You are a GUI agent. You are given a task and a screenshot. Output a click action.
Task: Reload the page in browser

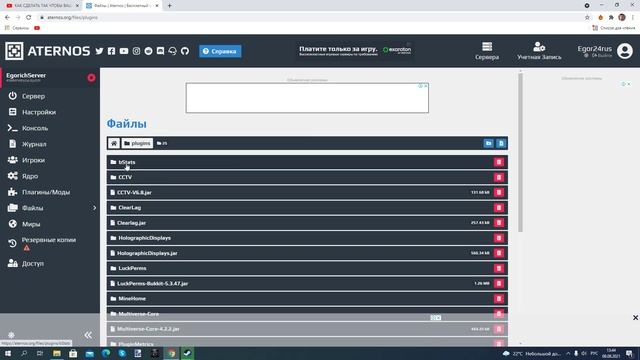click(29, 18)
